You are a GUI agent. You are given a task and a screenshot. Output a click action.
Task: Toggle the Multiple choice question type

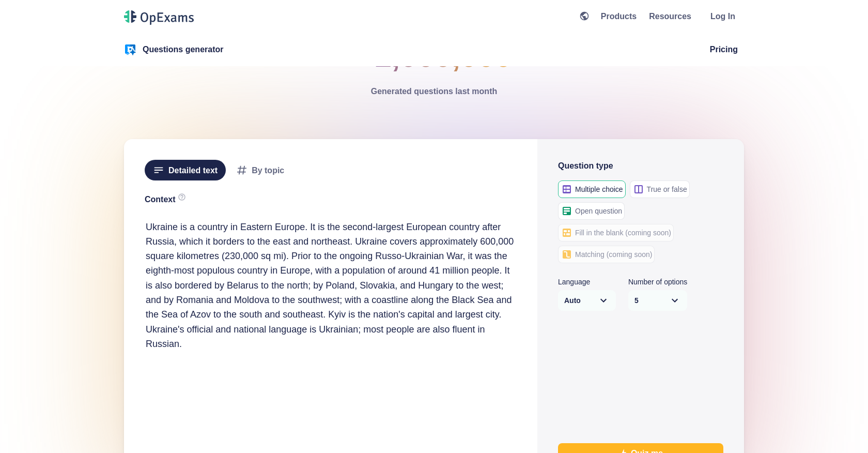pos(592,189)
